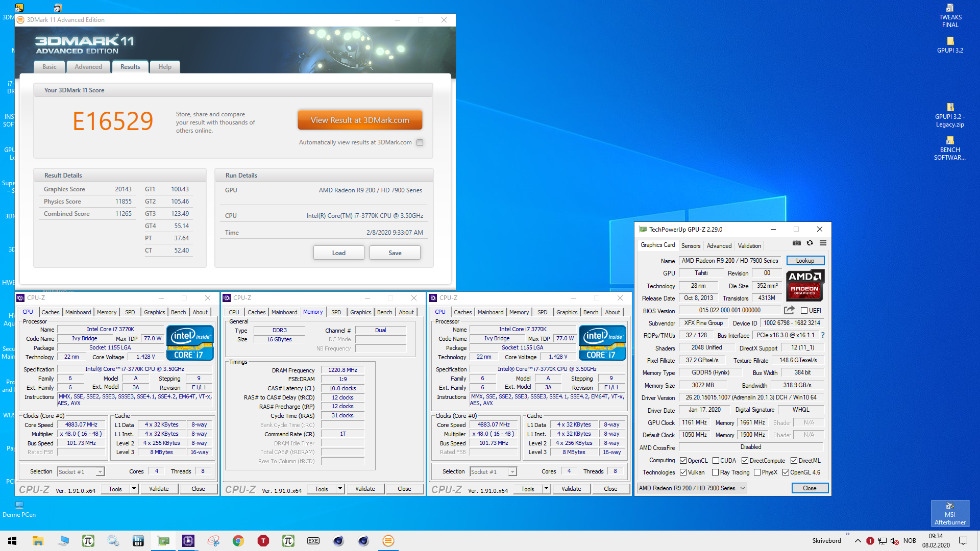This screenshot has width=980, height=551.
Task: Open the Validation tab in GPU-Z
Action: pos(749,246)
